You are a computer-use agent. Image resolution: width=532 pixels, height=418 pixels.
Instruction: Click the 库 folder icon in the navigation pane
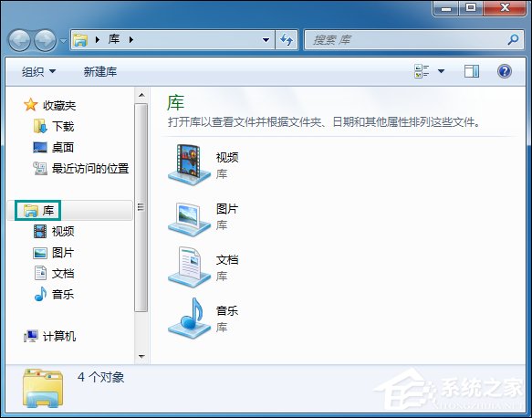tap(31, 210)
